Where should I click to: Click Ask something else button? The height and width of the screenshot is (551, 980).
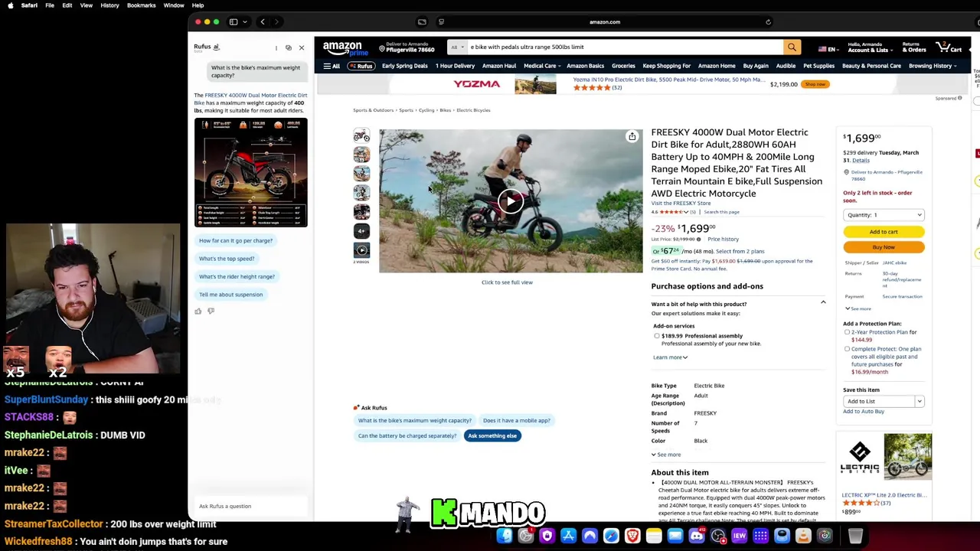coord(492,435)
